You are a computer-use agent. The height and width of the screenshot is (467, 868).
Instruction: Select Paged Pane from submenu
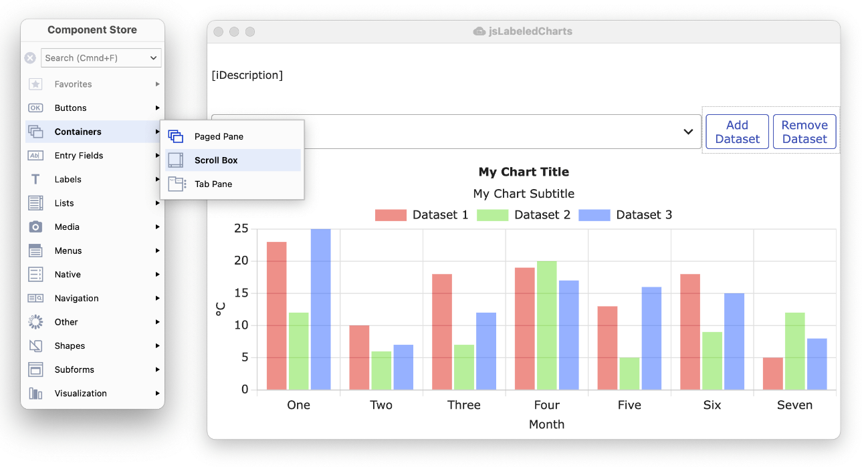(233, 136)
